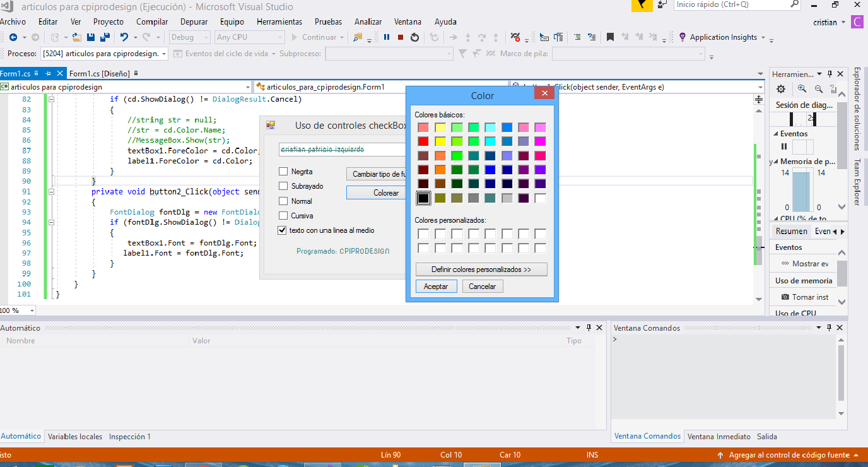Click the Aceptar button in Color dialog

[x=436, y=286]
